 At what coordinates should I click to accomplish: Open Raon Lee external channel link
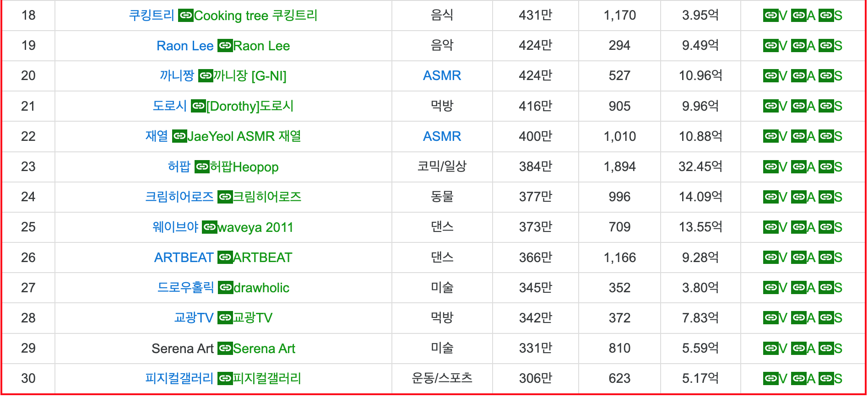click(254, 46)
